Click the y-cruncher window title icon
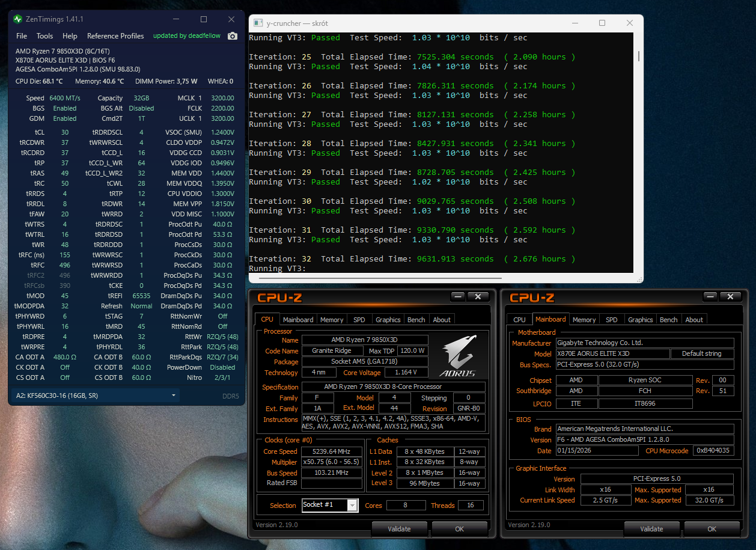The width and height of the screenshot is (756, 550). 258,23
